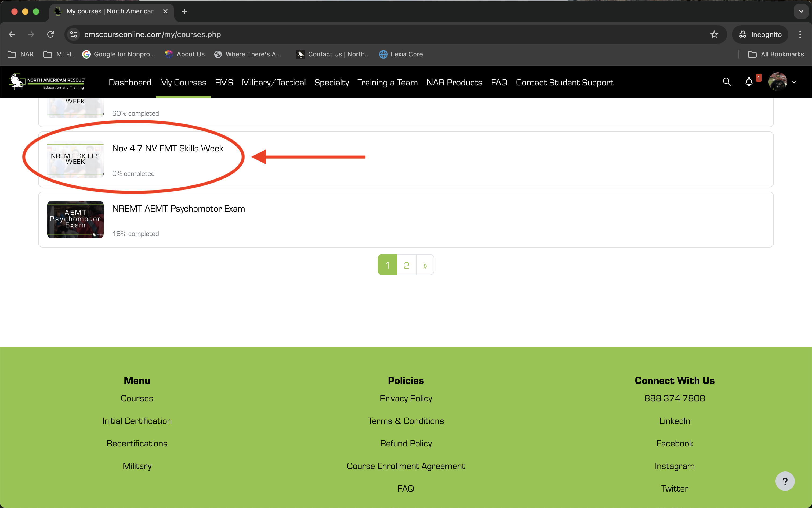Open the Terms & Conditions link
Screen dimensions: 812x508
click(x=406, y=421)
